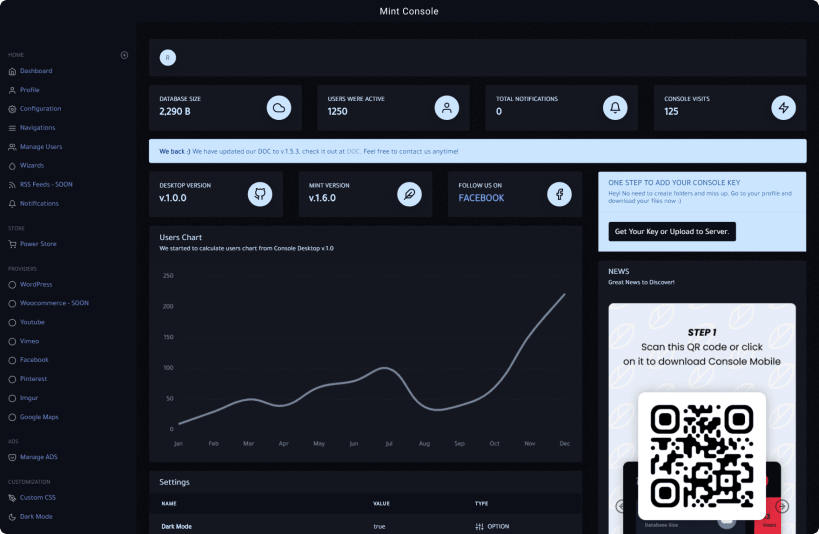This screenshot has height=534, width=819.
Task: Click the Dark Mode moon icon
Action: point(12,517)
